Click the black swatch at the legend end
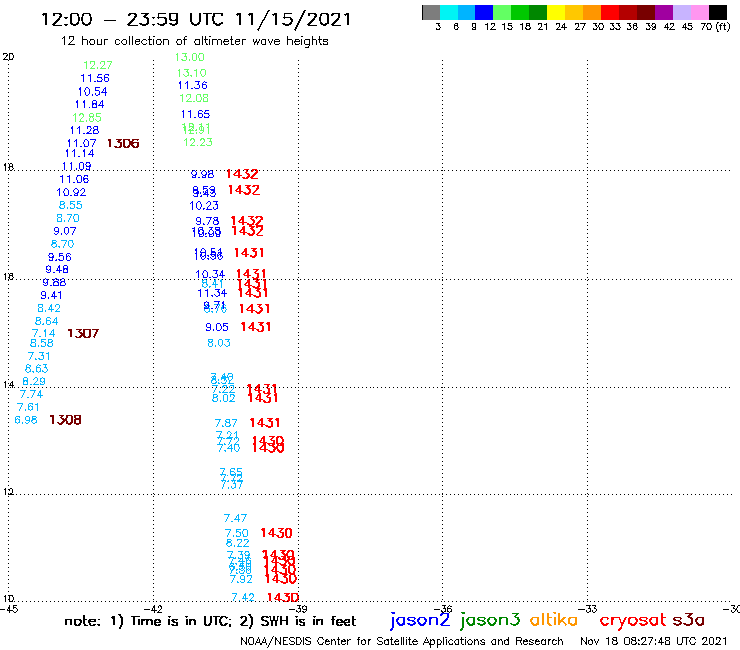 (x=718, y=12)
